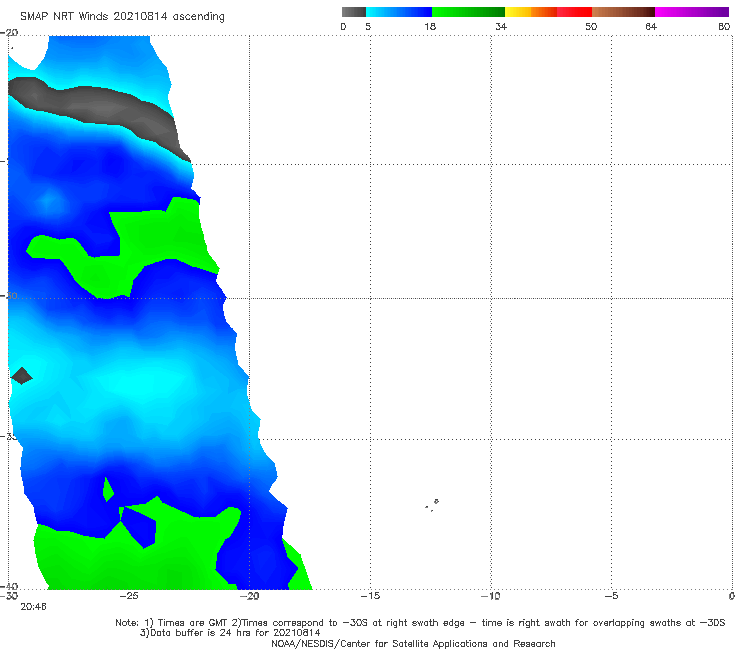Click the longitude axis label '-10'
Image resolution: width=740 pixels, height=650 pixels.
coord(491,596)
